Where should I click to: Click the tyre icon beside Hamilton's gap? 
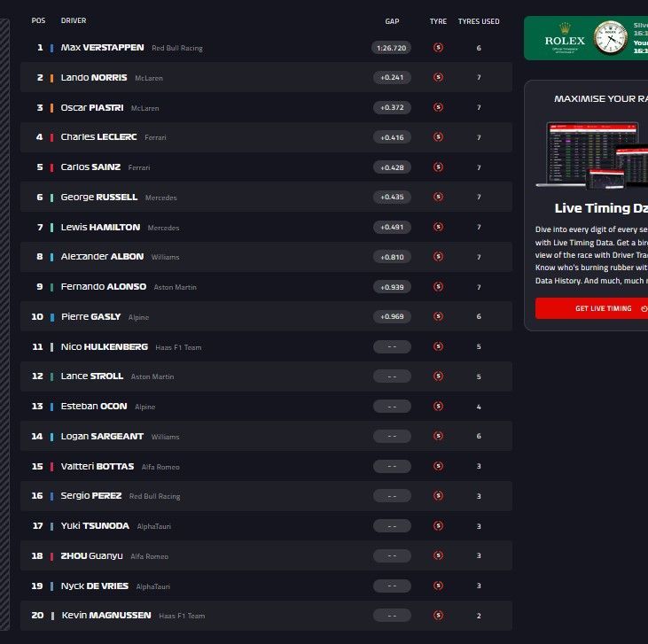tap(438, 228)
